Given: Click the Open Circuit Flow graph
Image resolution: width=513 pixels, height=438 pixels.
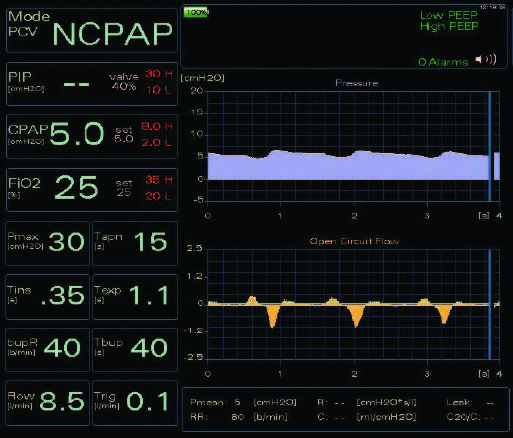Looking at the screenshot, I should [x=353, y=305].
